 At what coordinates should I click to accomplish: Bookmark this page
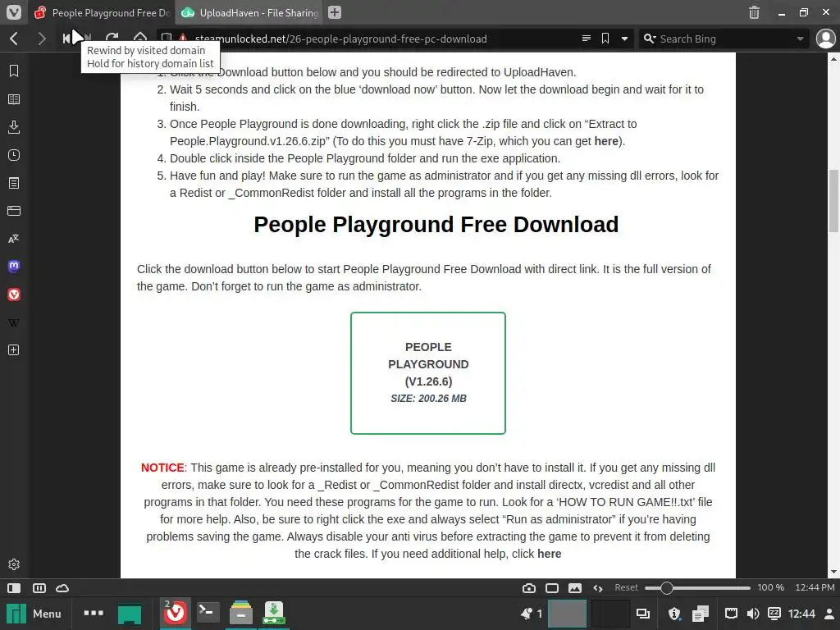click(605, 39)
